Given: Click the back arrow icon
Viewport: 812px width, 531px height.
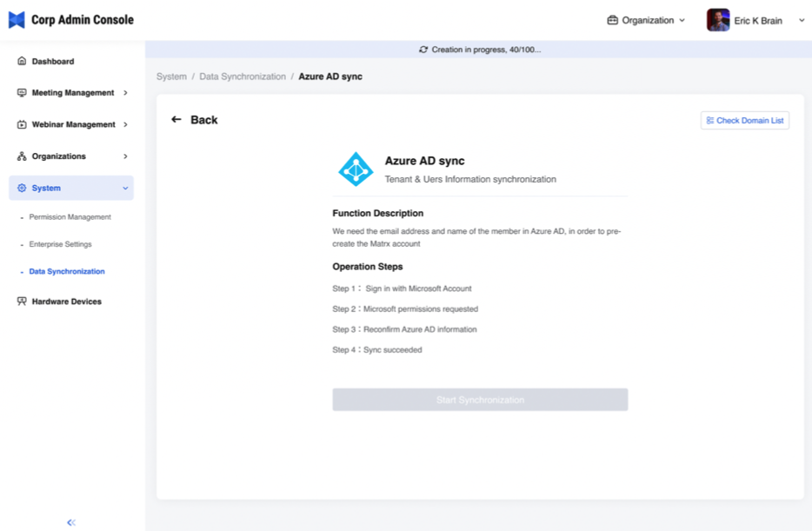Looking at the screenshot, I should [x=176, y=120].
